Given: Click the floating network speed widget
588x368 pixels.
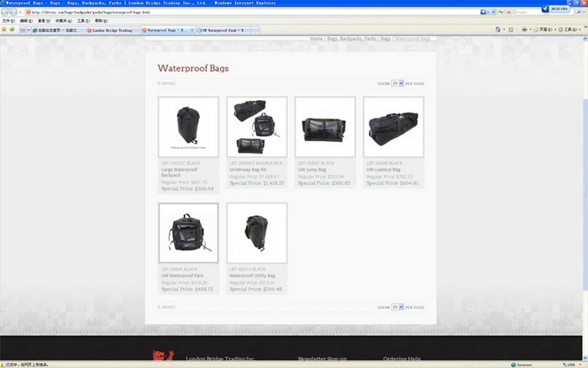Looking at the screenshot, I should click(x=555, y=8).
